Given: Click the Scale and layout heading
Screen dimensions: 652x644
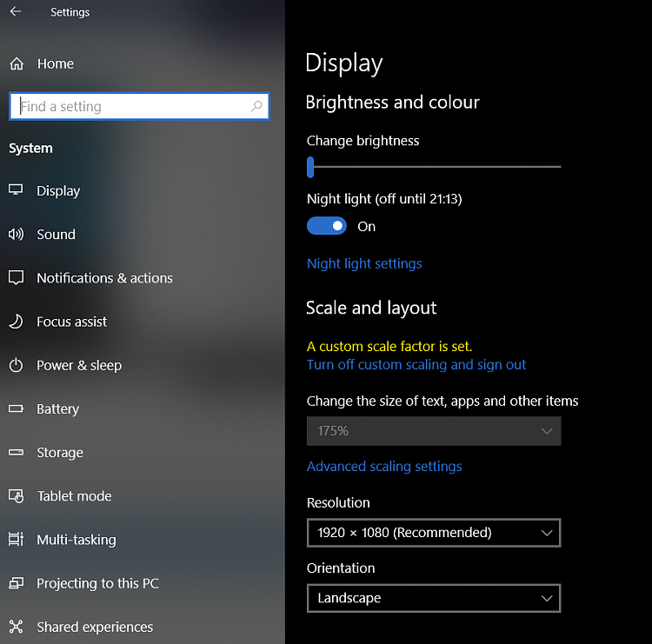Looking at the screenshot, I should coord(371,308).
